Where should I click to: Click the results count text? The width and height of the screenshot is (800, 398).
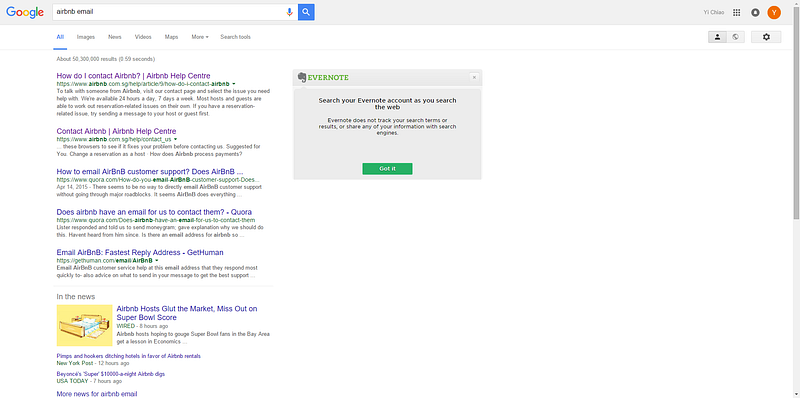106,59
